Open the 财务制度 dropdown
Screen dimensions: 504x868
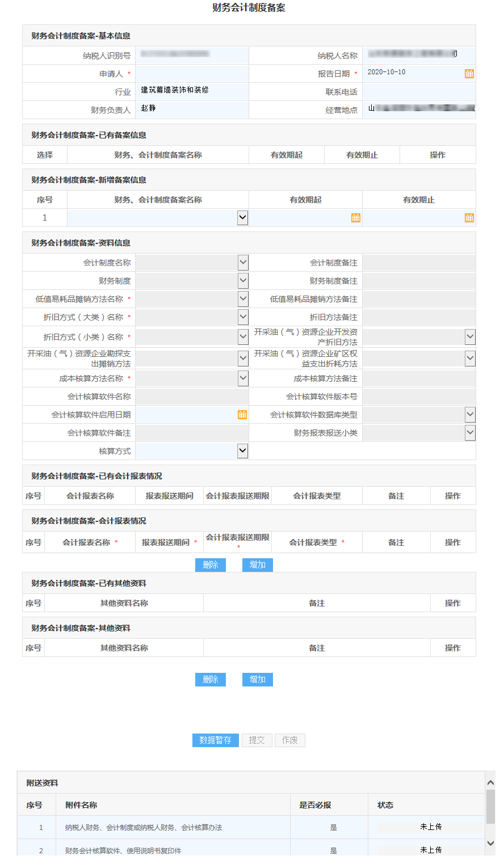[243, 280]
